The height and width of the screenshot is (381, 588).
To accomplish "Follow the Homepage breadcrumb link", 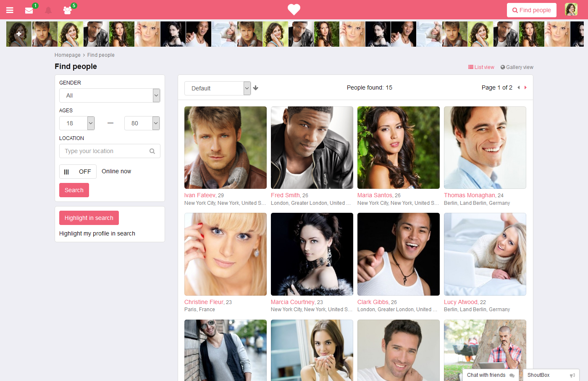I will (x=68, y=55).
